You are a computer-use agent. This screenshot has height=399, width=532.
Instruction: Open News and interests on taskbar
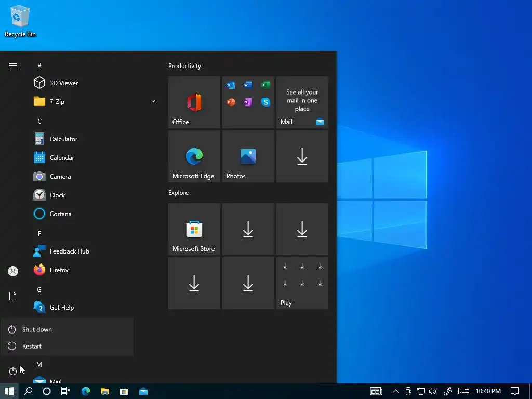click(376, 391)
